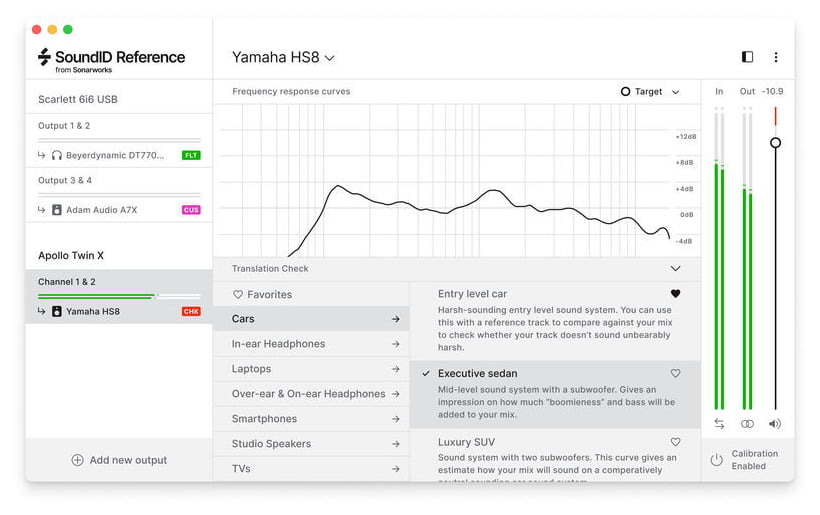The width and height of the screenshot is (820, 515).
Task: Click the heart icon beside Favorites
Action: (x=237, y=294)
